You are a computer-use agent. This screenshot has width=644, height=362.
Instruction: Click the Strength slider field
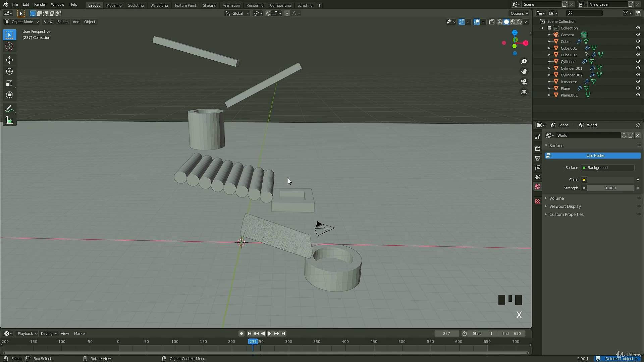pos(610,188)
